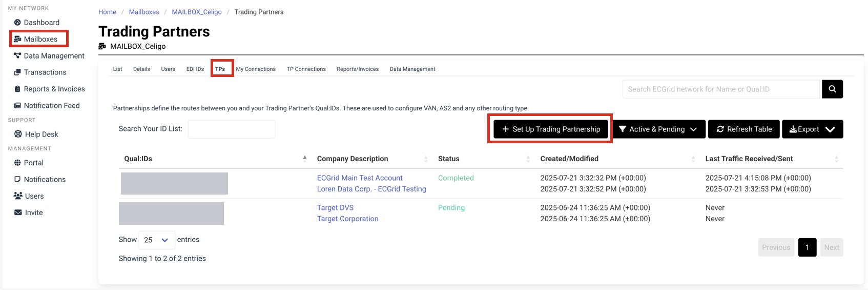This screenshot has width=868, height=290.
Task: Open the Home breadcrumb link
Action: [107, 12]
